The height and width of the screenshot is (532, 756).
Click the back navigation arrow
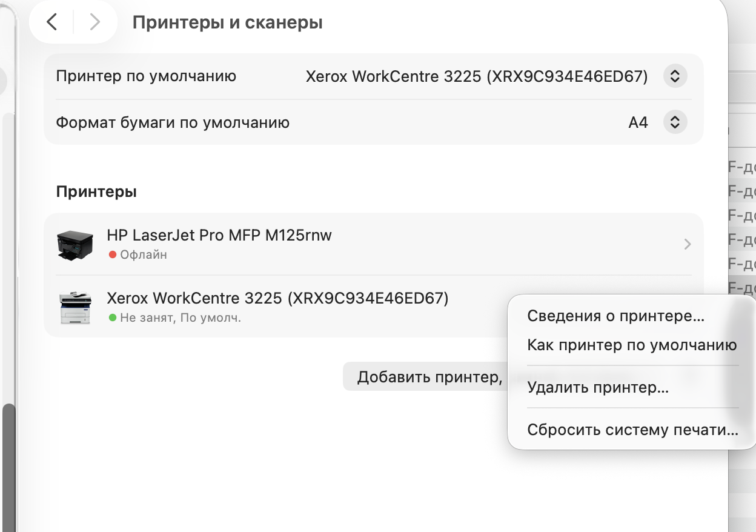coord(52,22)
